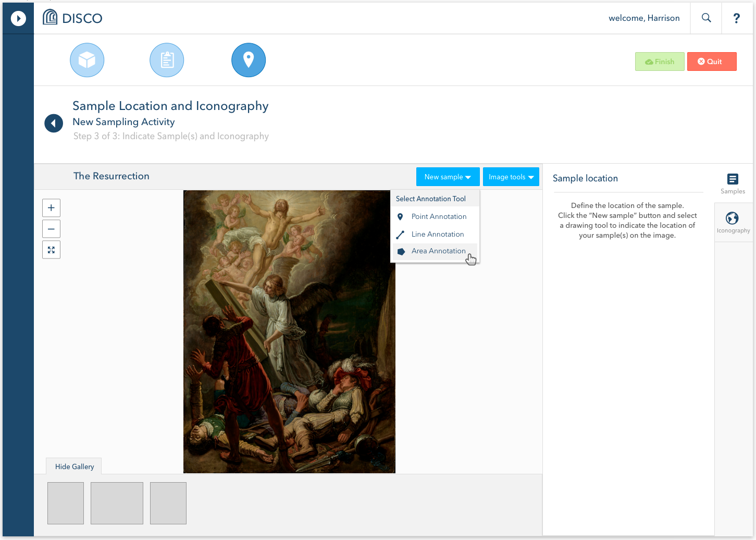This screenshot has height=540, width=756.
Task: Click the first gallery thumbnail
Action: click(65, 503)
